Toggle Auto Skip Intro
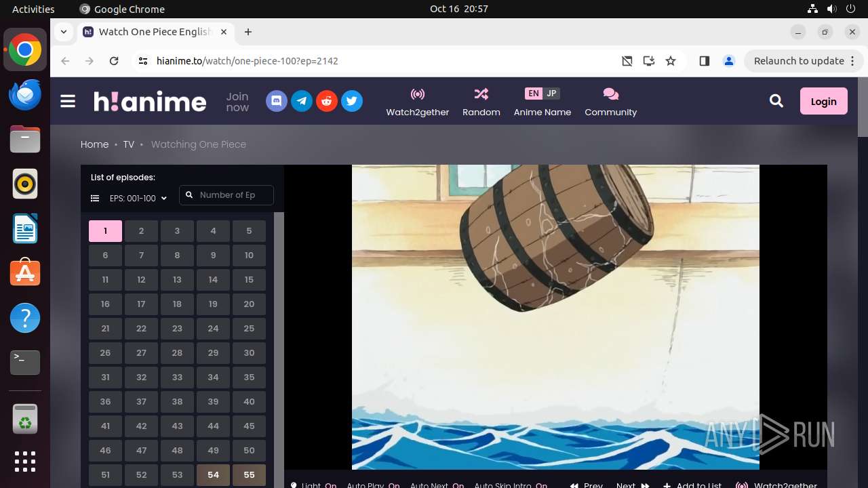Screen dimensions: 868x488 pos(511,485)
